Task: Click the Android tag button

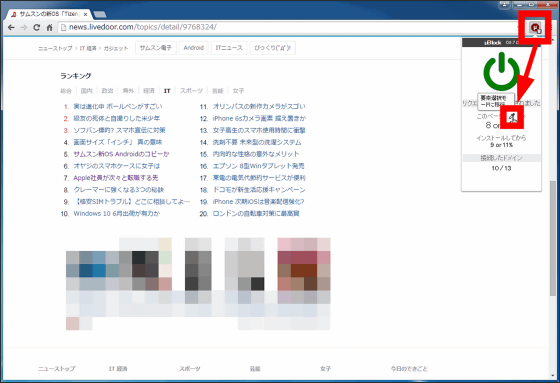Action: [x=194, y=48]
